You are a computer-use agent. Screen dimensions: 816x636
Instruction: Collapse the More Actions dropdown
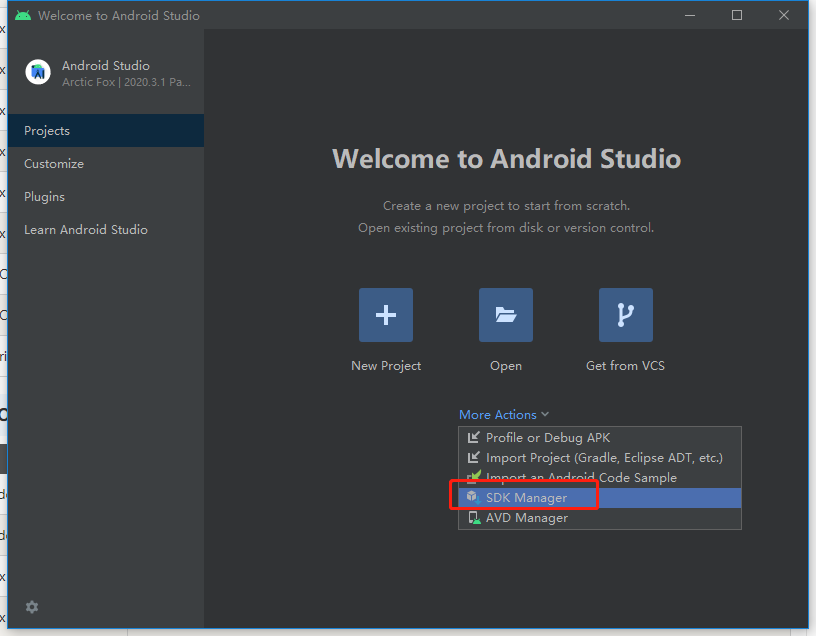click(504, 415)
